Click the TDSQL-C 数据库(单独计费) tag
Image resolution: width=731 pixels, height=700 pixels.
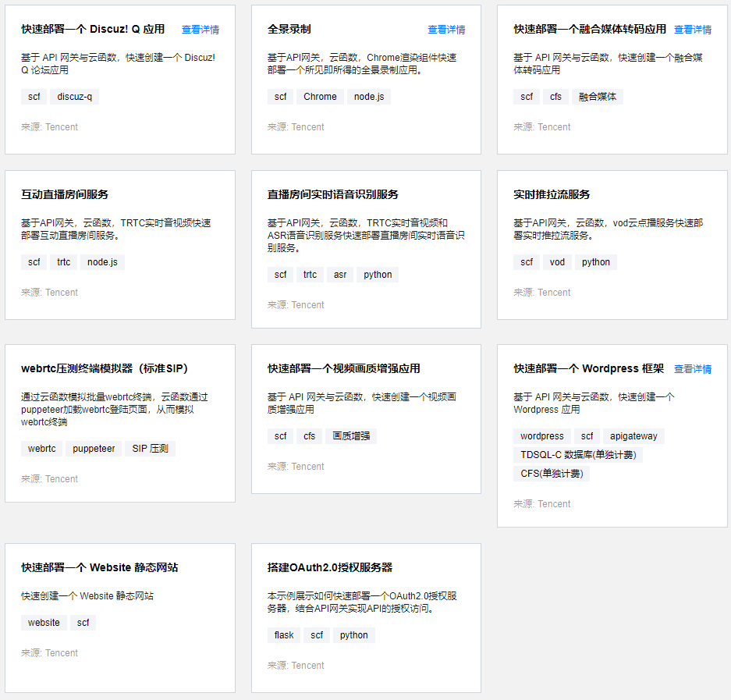(578, 455)
